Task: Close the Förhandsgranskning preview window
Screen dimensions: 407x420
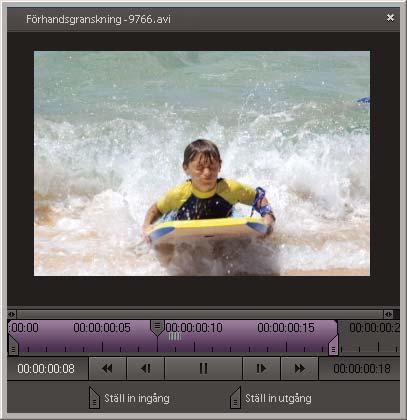Action: pyautogui.click(x=390, y=17)
